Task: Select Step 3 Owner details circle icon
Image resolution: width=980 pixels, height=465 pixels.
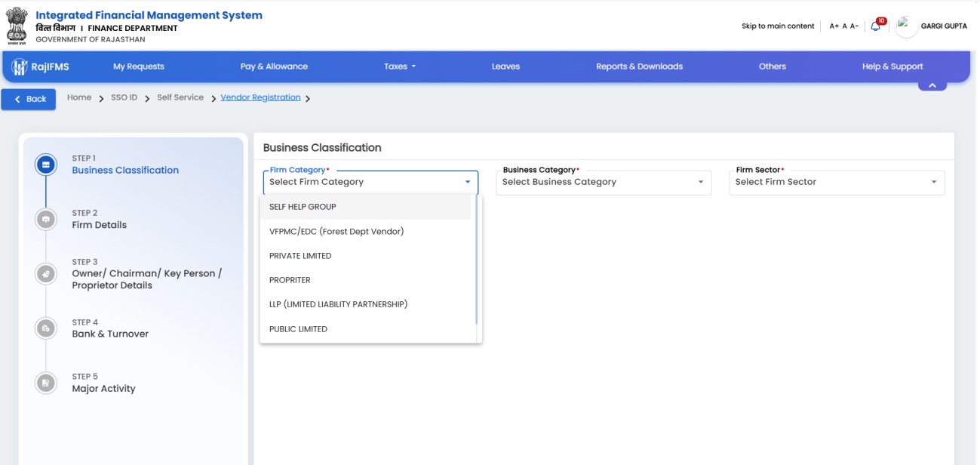Action: [x=46, y=274]
